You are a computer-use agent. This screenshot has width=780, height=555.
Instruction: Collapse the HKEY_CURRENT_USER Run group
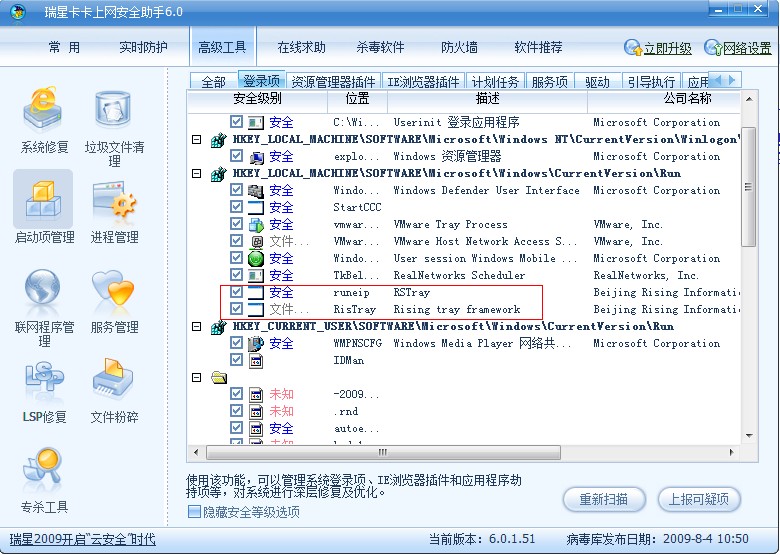196,327
